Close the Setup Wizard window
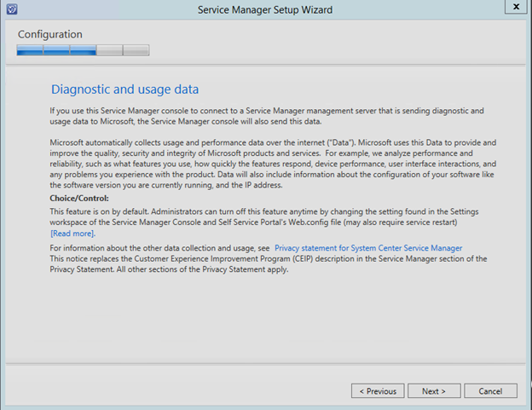 click(516, 7)
